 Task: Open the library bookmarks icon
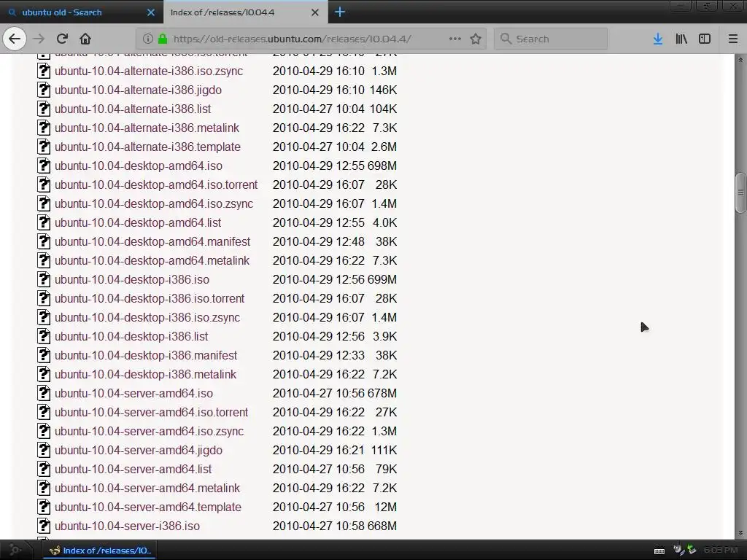(x=681, y=39)
